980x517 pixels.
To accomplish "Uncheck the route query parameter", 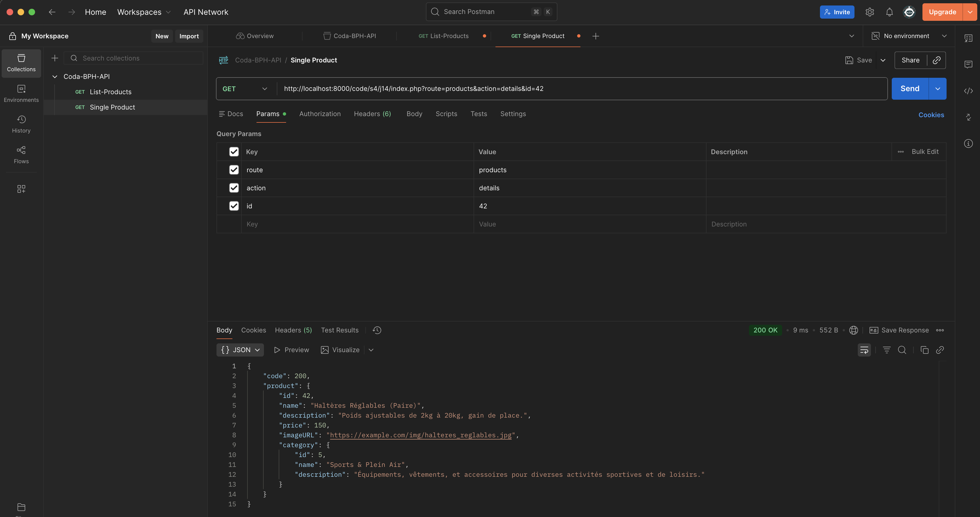I will pos(233,170).
